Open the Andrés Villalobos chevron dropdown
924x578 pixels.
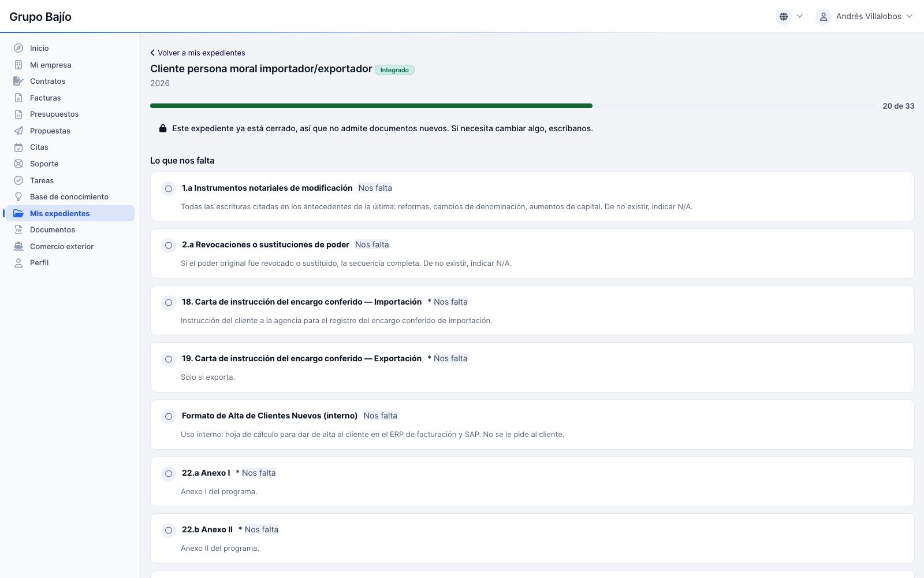pyautogui.click(x=909, y=16)
